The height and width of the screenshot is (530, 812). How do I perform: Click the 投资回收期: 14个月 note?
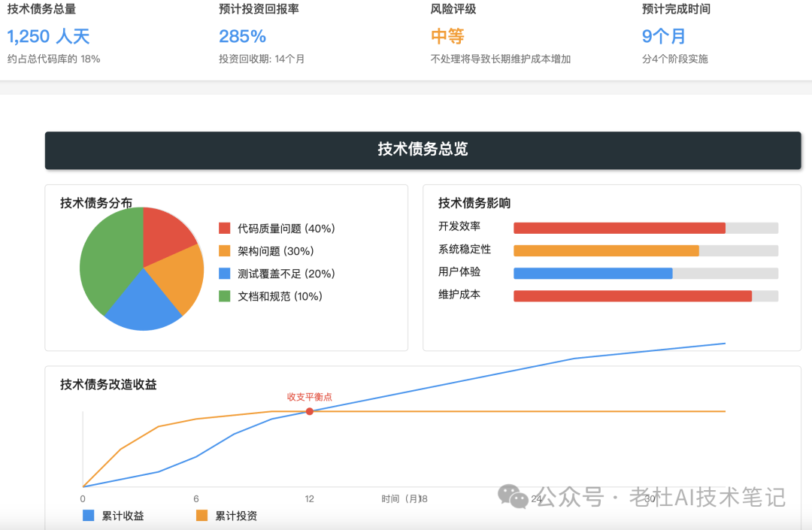tap(262, 59)
